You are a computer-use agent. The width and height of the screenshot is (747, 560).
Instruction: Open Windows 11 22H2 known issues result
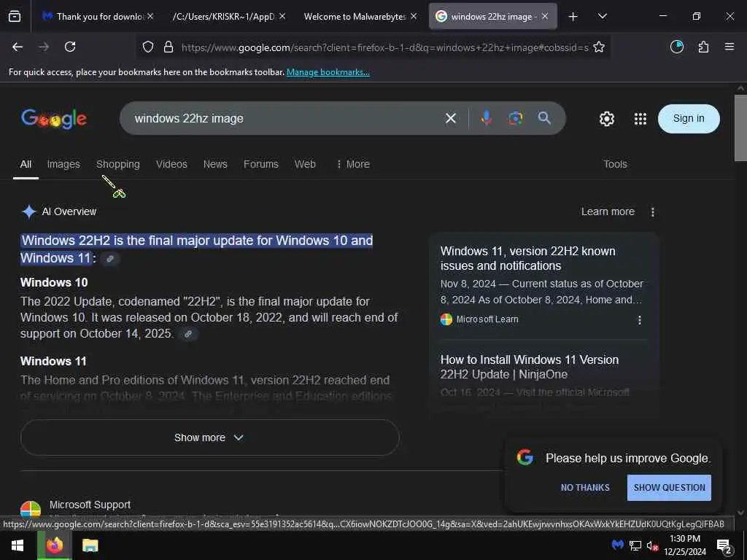pyautogui.click(x=528, y=259)
